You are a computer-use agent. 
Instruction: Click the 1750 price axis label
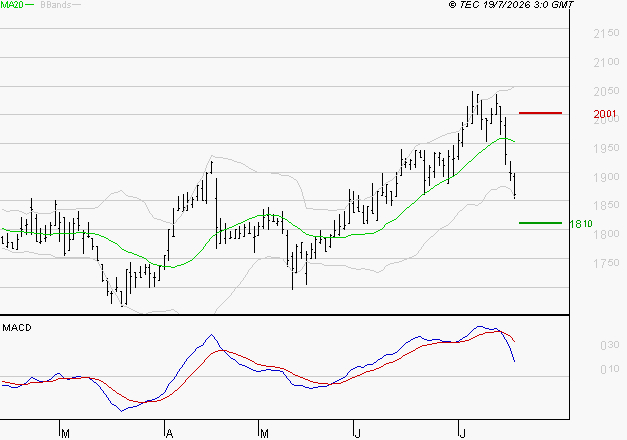pos(606,263)
